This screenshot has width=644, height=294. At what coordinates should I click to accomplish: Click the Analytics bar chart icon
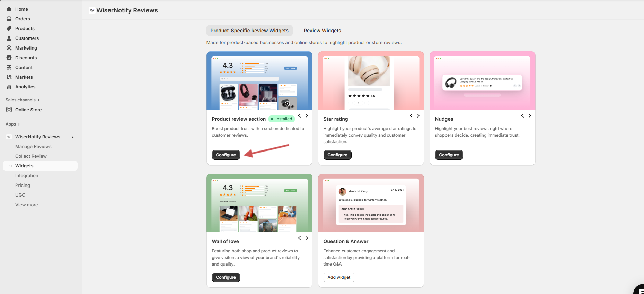(9, 87)
